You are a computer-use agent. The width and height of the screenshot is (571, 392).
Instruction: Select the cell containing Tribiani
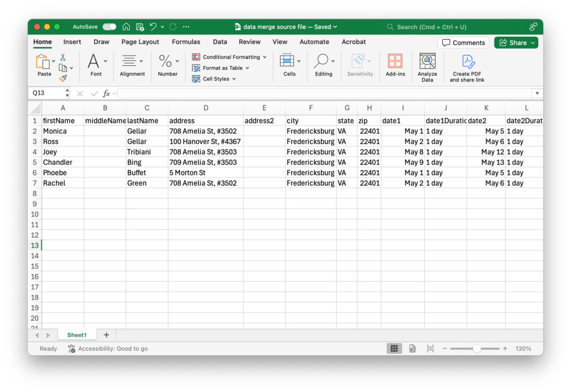point(147,152)
